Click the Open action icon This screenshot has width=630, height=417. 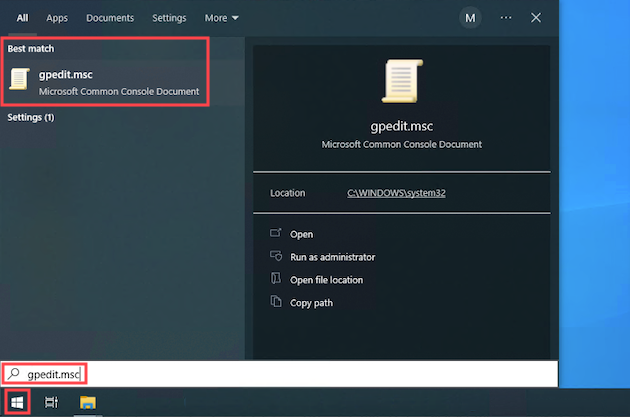point(276,233)
